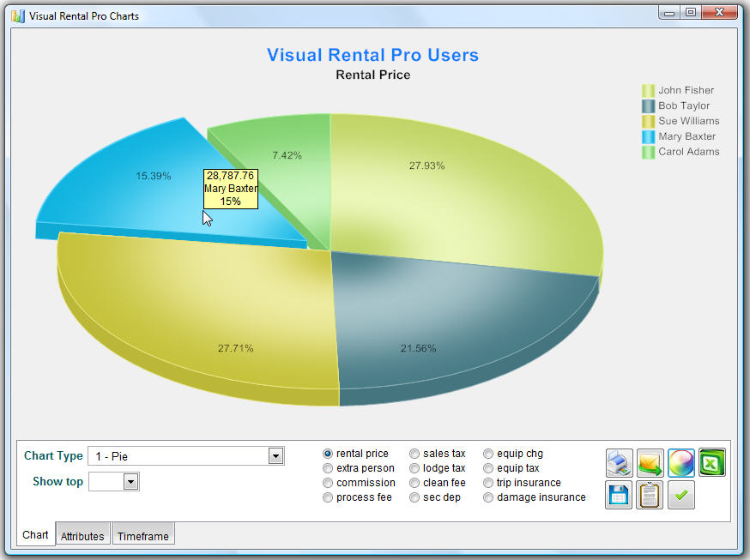Click Bob Taylor legend color swatch
The height and width of the screenshot is (560, 750).
point(648,106)
